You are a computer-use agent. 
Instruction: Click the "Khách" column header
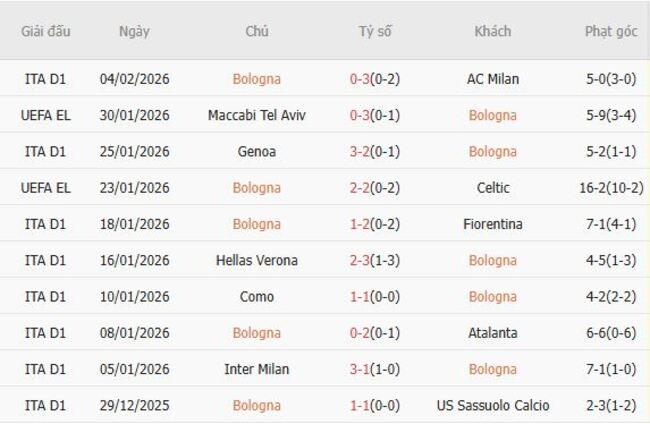tap(492, 31)
